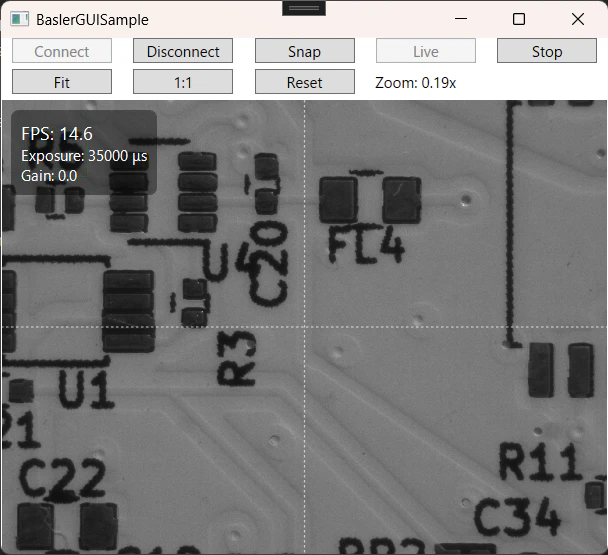Click the grip handle above the title bar

coord(304,8)
